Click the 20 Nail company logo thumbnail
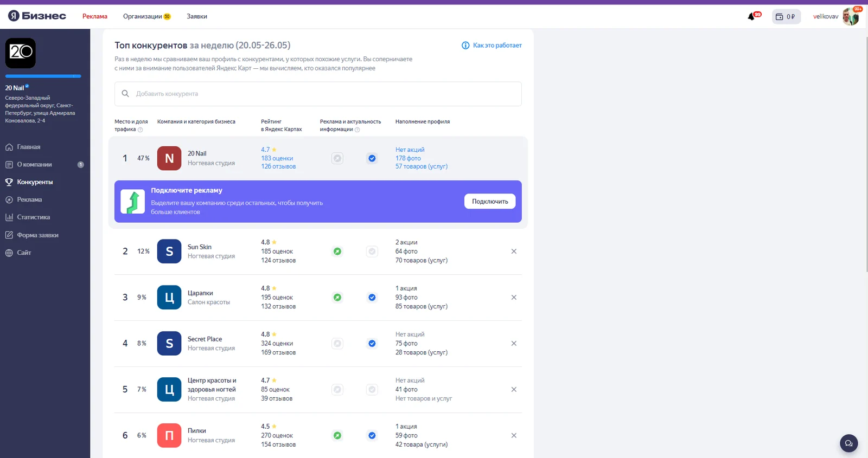 pyautogui.click(x=21, y=53)
